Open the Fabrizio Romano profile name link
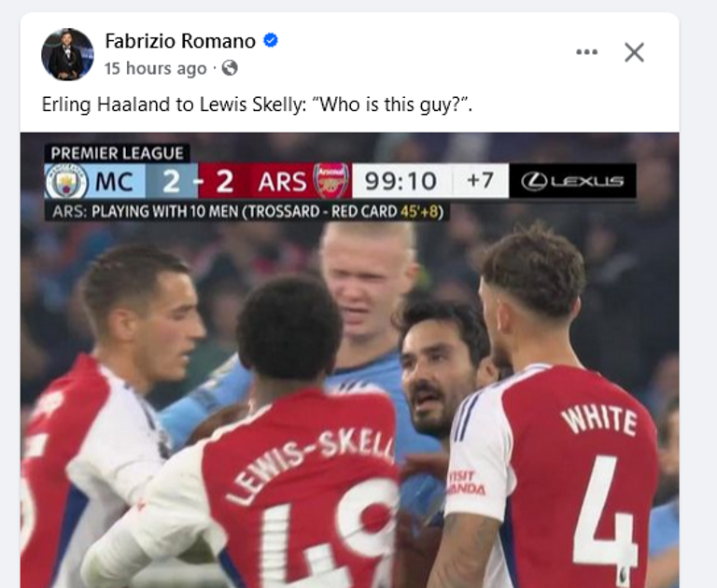This screenshot has width=717, height=588. [180, 41]
